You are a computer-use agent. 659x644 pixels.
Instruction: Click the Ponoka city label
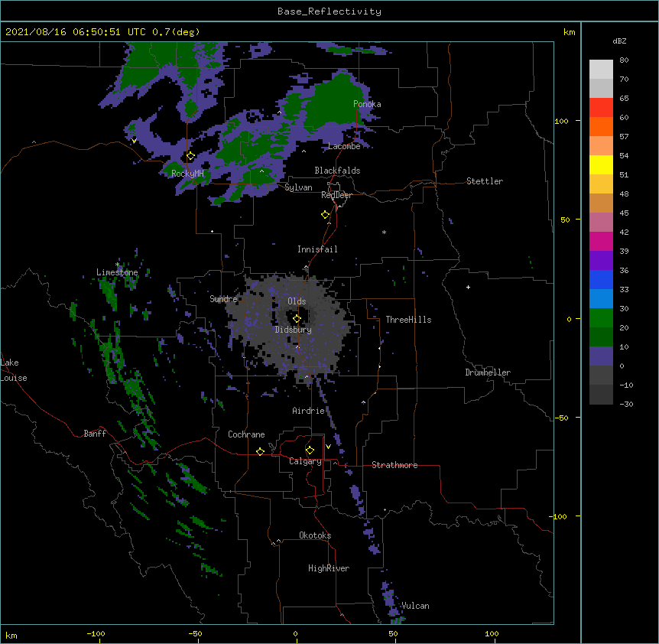pyautogui.click(x=367, y=104)
